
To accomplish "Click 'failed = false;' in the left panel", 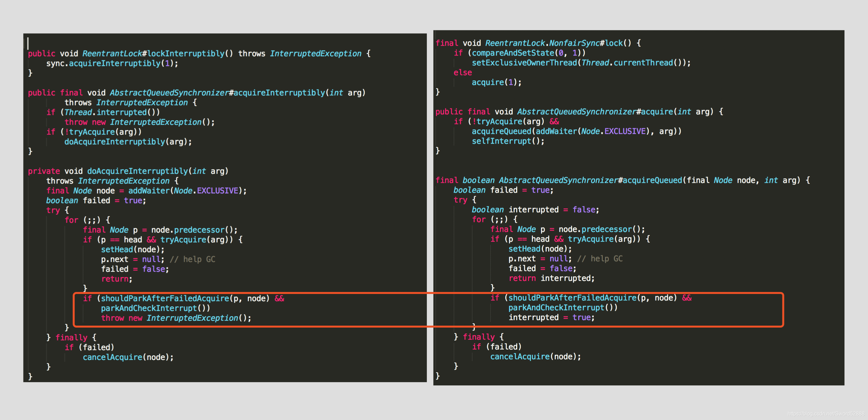I will point(135,269).
